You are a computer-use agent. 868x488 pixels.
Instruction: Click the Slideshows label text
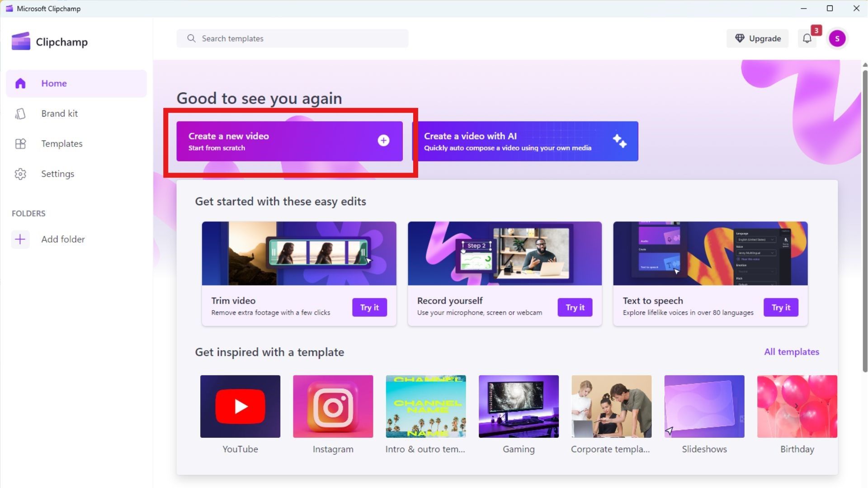[x=704, y=449]
